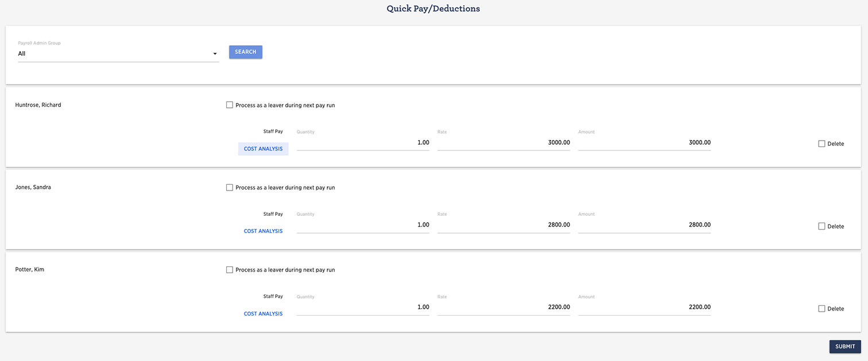Edit Rate field showing 2200.00

[x=503, y=307]
